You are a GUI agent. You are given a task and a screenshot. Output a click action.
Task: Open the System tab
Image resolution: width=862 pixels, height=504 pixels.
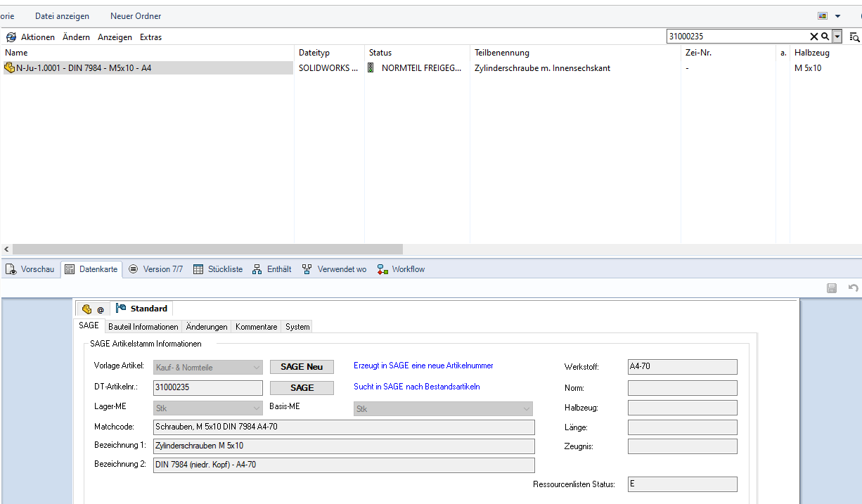297,327
